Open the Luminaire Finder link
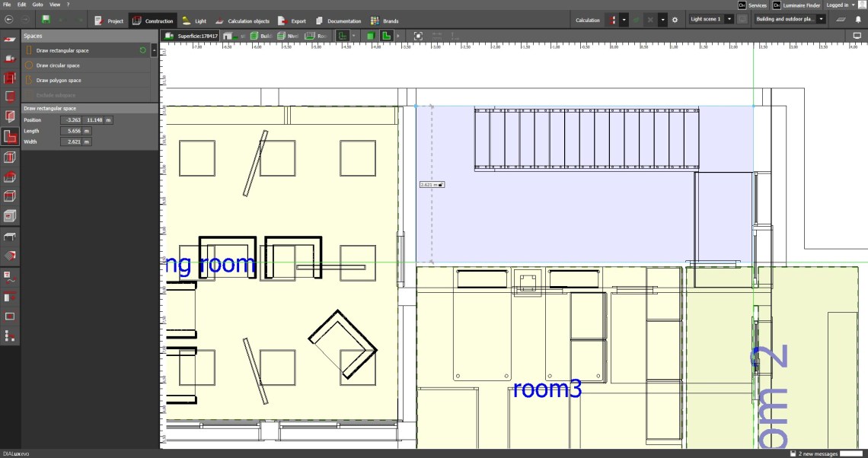The height and width of the screenshot is (458, 868). click(796, 5)
